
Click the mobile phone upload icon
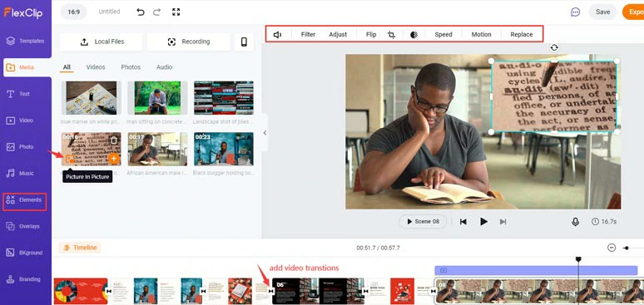coord(244,42)
